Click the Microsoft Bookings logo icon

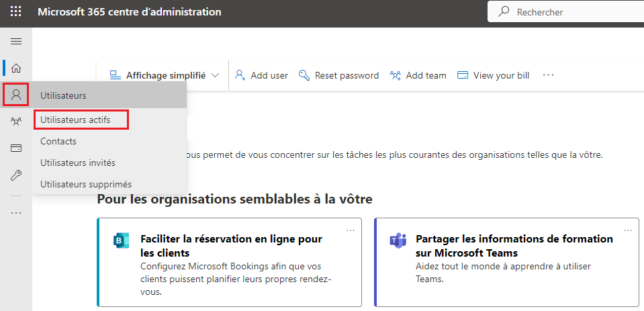pyautogui.click(x=121, y=240)
